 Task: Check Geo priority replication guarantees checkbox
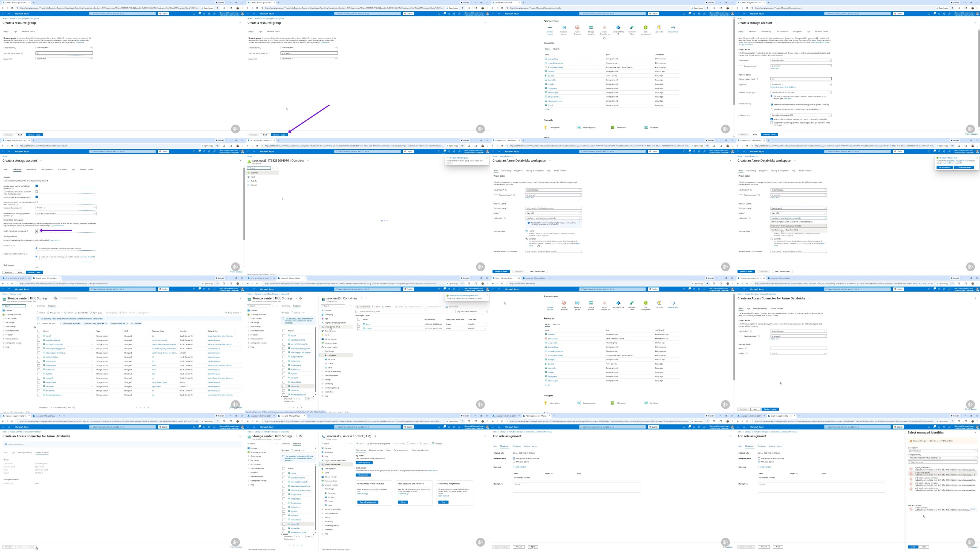click(771, 123)
